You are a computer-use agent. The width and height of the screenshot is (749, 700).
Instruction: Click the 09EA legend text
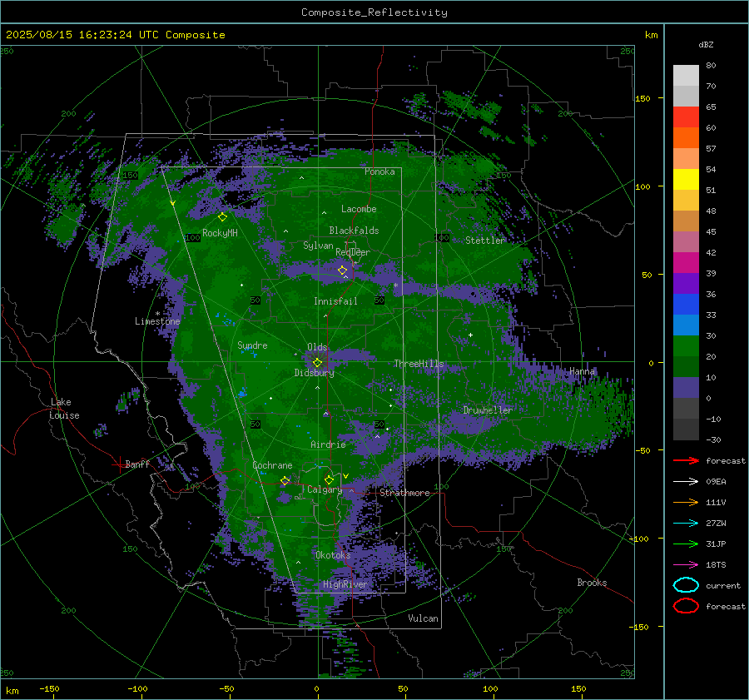(x=716, y=482)
